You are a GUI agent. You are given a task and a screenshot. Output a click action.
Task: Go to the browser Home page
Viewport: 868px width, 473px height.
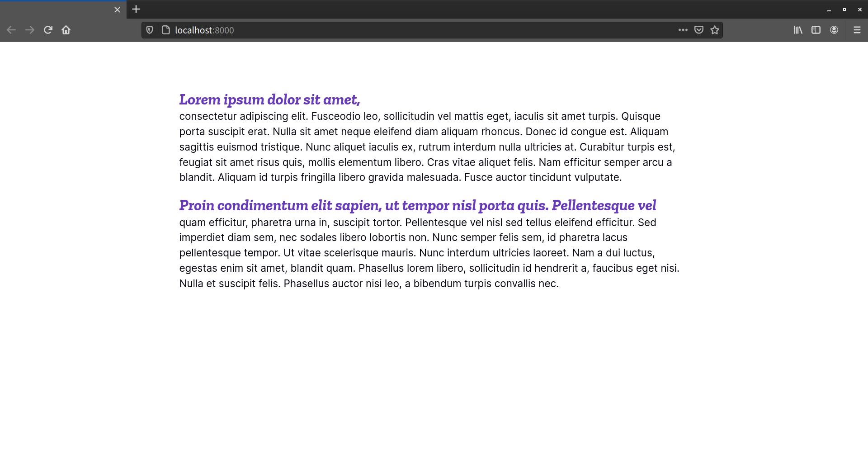click(x=66, y=30)
